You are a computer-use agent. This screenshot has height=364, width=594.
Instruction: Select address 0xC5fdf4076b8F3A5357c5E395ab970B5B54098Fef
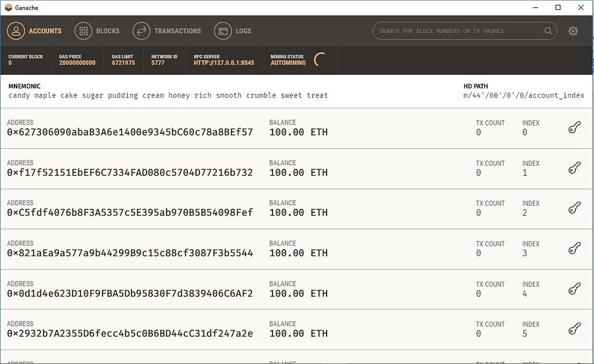tap(130, 213)
